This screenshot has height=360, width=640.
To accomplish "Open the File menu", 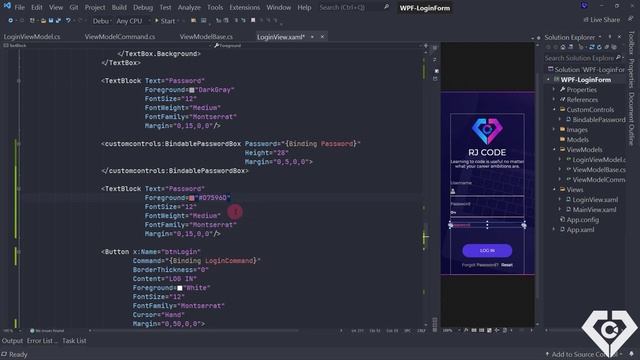I will [x=19, y=7].
